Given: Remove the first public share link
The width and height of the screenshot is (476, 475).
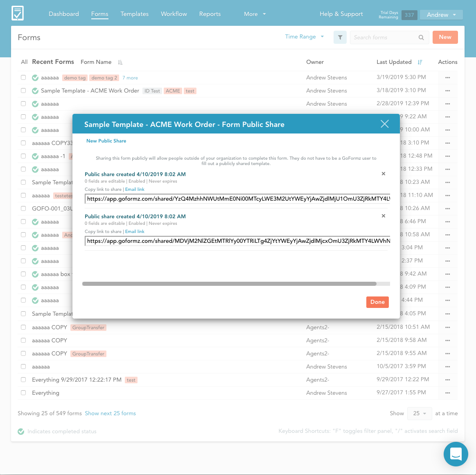Looking at the screenshot, I should 384,174.
